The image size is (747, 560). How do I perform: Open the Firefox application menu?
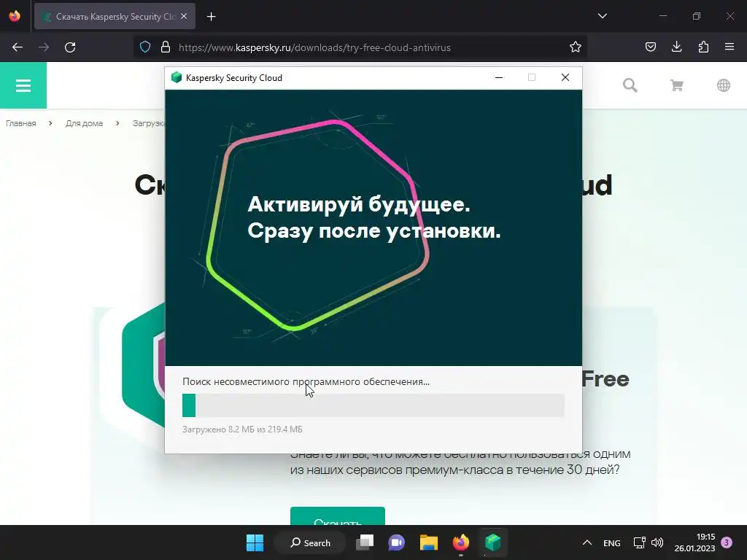(729, 47)
